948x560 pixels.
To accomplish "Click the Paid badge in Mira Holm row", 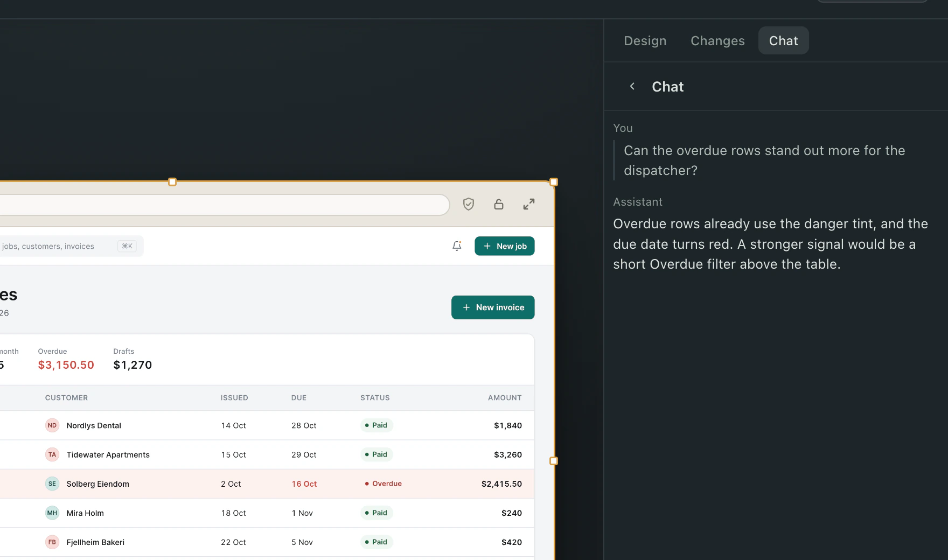I will tap(377, 513).
